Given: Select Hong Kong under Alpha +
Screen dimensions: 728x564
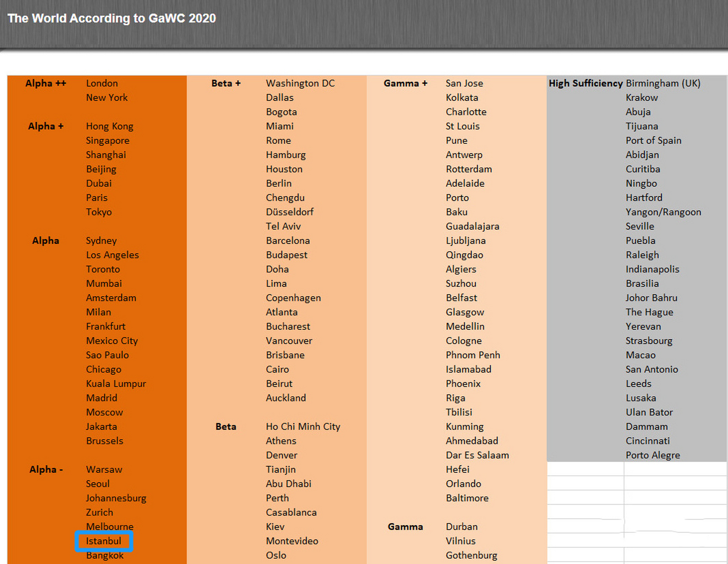Looking at the screenshot, I should click(x=109, y=126).
